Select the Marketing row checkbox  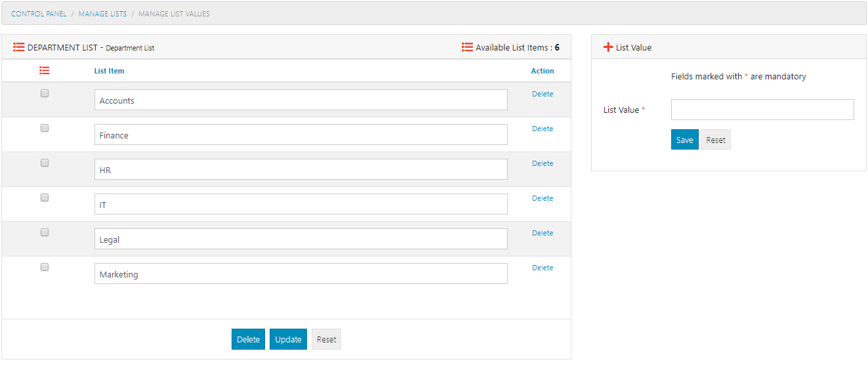(x=45, y=268)
